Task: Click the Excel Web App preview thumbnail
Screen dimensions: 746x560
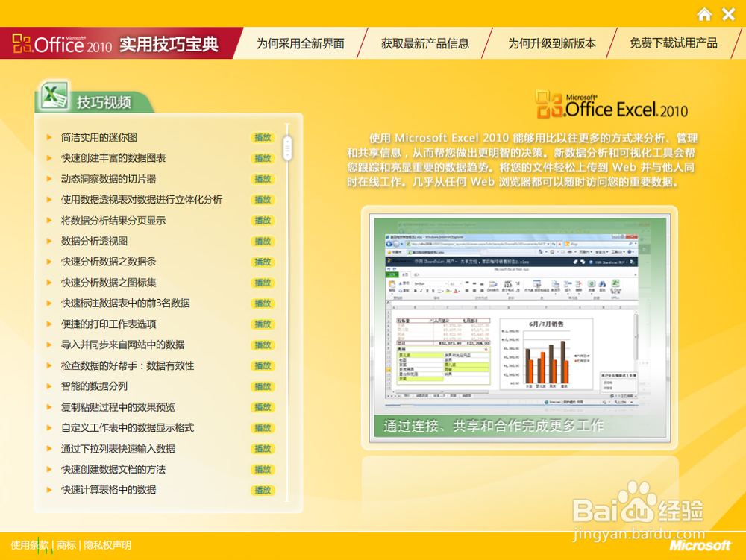Action: tap(519, 327)
